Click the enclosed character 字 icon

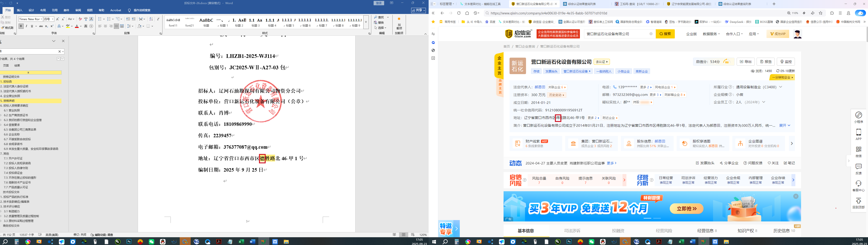91,26
